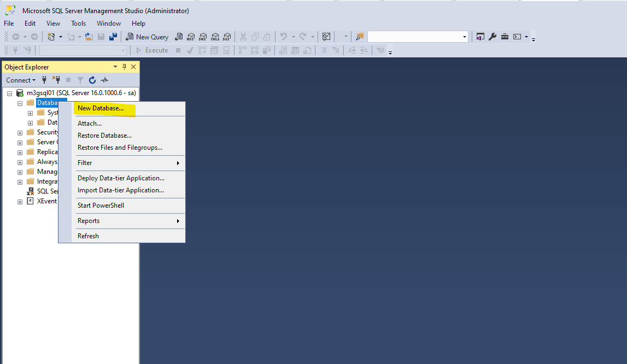The width and height of the screenshot is (627, 364).
Task: Expand the Replication folder node
Action: [x=20, y=152]
